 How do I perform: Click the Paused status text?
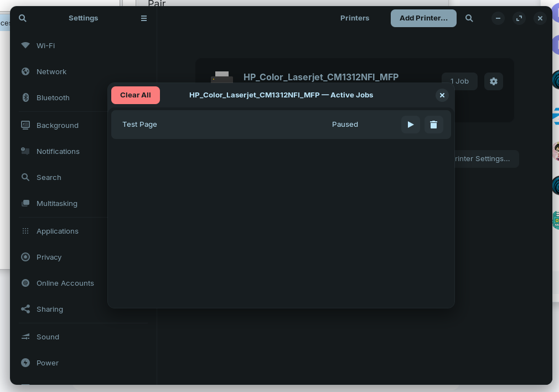(x=345, y=125)
